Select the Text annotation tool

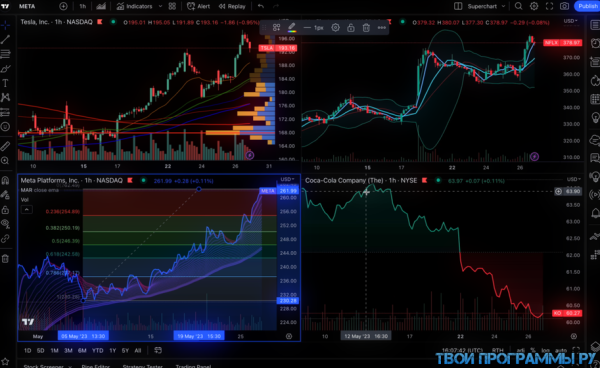[x=5, y=83]
